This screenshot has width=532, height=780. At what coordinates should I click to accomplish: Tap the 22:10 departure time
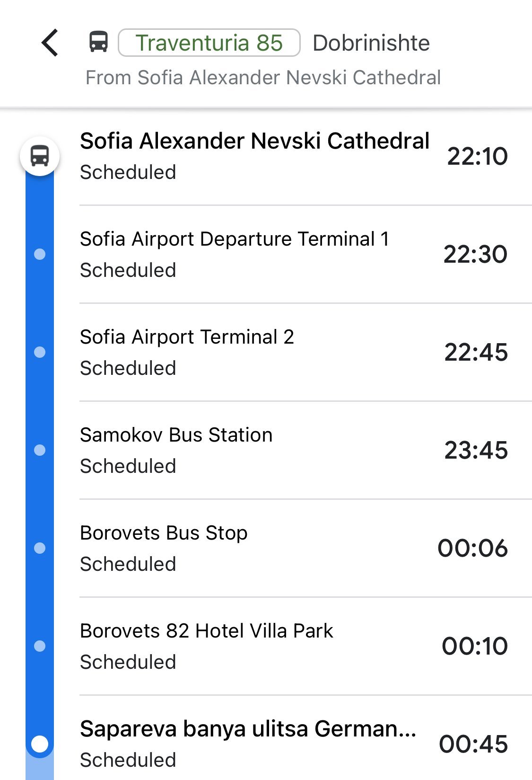point(477,156)
